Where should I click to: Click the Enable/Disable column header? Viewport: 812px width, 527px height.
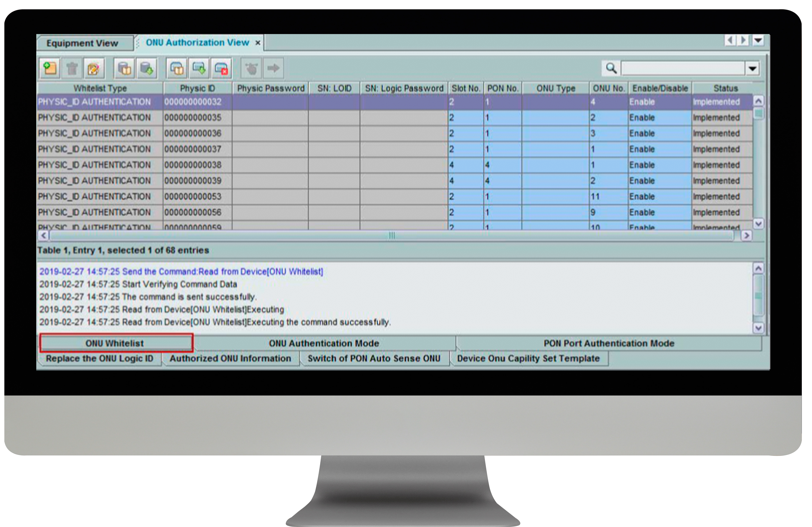coord(660,88)
